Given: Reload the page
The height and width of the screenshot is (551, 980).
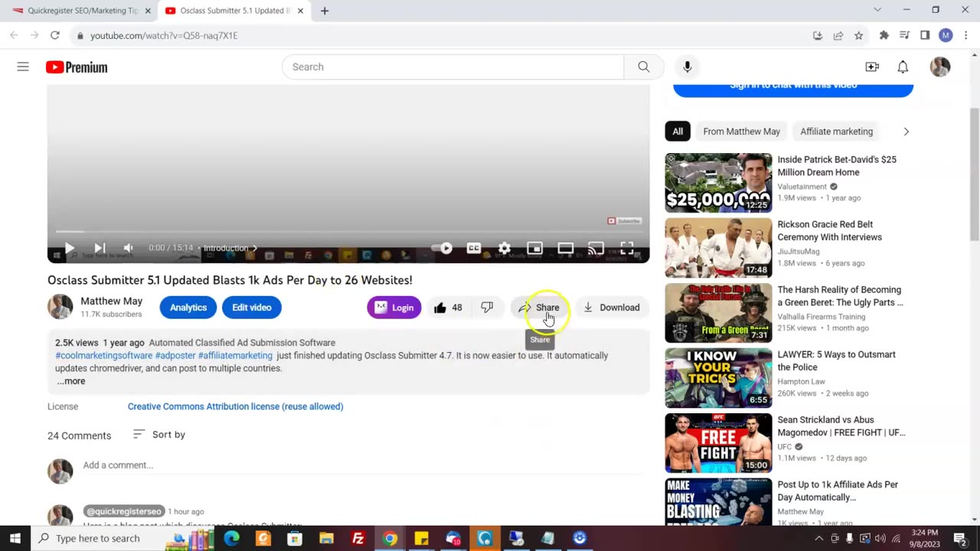Looking at the screenshot, I should [55, 35].
